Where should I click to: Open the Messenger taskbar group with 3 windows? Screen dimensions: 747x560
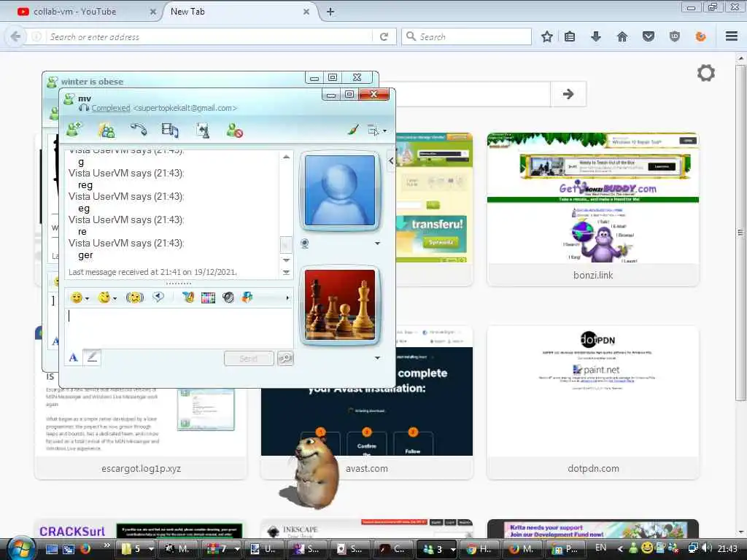pyautogui.click(x=438, y=549)
